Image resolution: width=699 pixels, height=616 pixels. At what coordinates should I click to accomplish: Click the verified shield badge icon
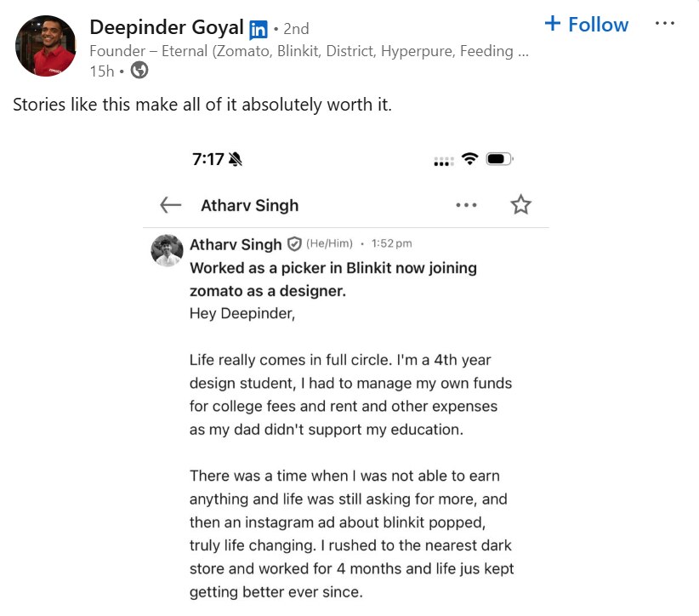294,244
